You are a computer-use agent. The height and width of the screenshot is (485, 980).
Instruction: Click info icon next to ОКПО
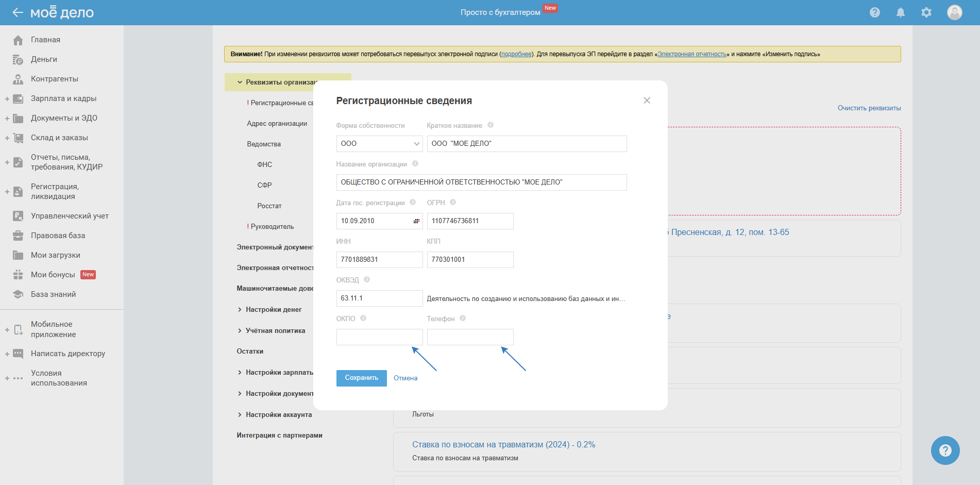(x=363, y=318)
